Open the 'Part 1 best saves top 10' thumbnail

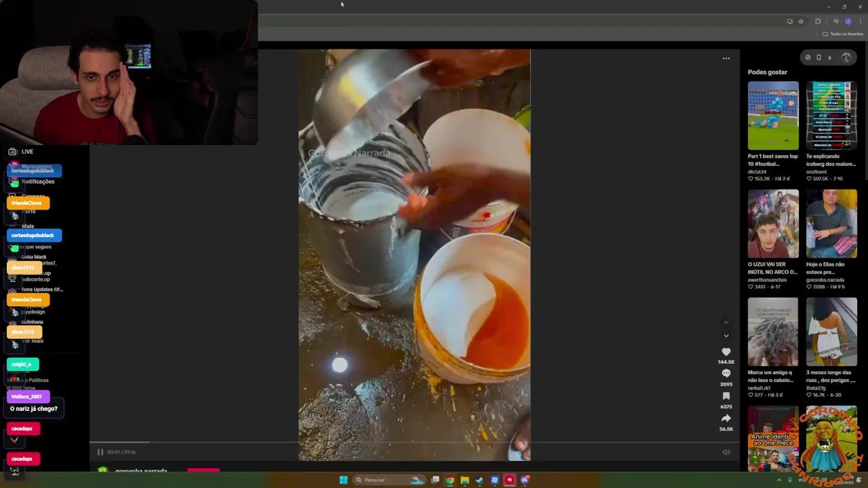click(x=773, y=116)
